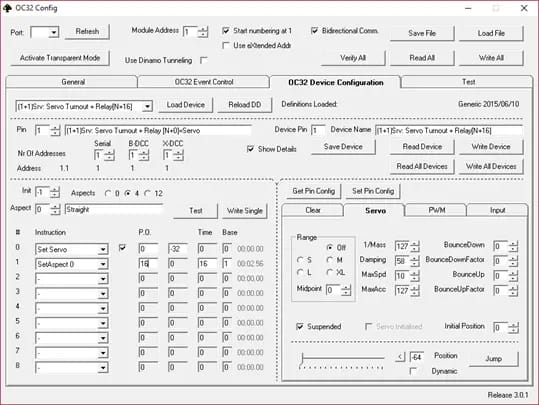Click the Reload DD button
Viewport: 539px width, 405px height.
244,105
